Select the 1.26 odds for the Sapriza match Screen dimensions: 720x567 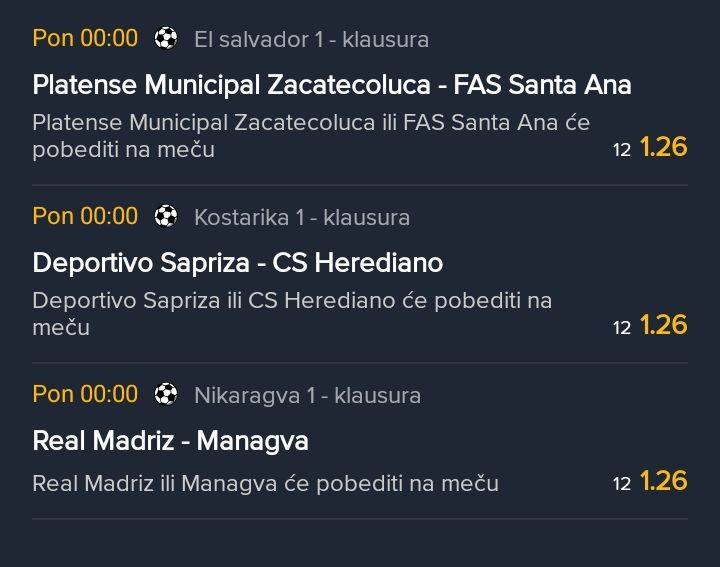663,324
